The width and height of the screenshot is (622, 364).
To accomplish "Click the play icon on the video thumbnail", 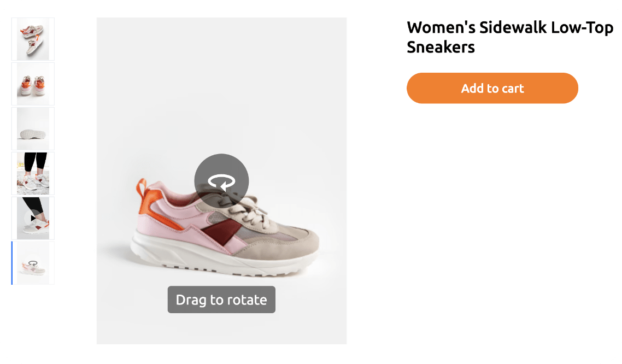I will coord(32,218).
